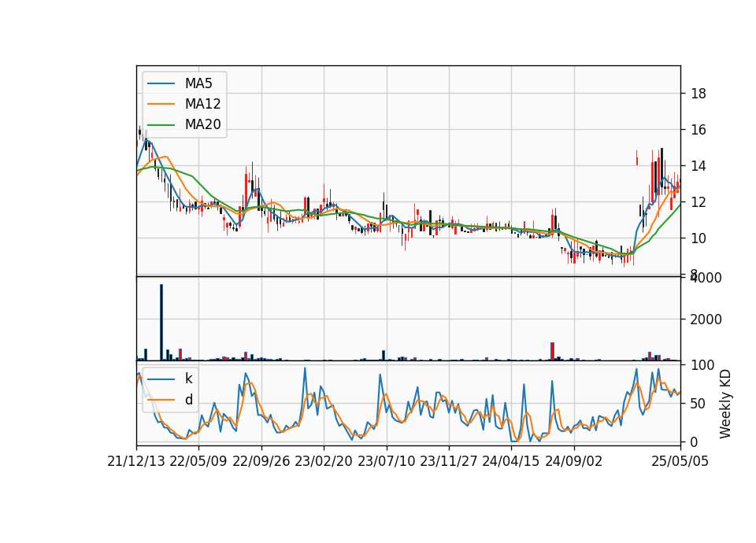The image size is (756, 543).
Task: Select the 25/05/05 date label
Action: pyautogui.click(x=680, y=461)
